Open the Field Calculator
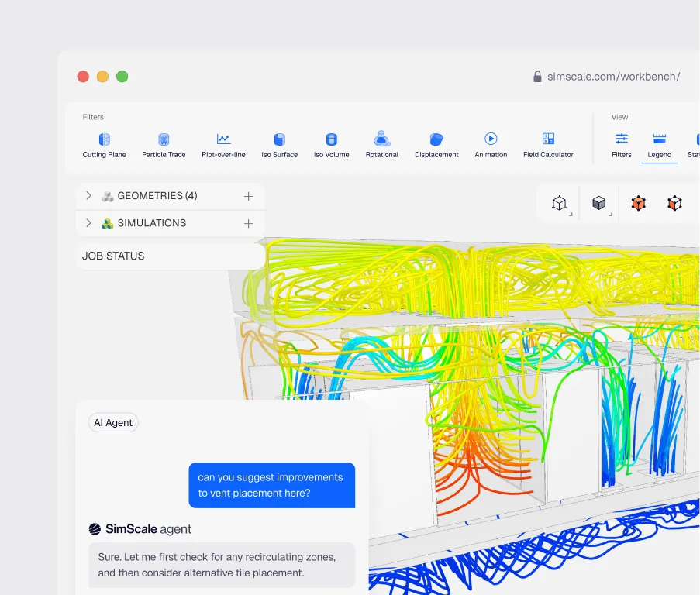Viewport: 700px width, 595px height. coord(548,146)
